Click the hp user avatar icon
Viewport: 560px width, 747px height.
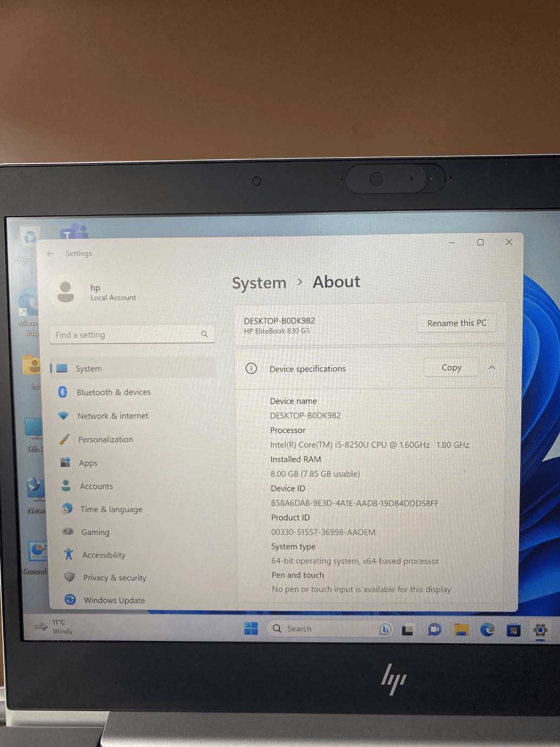[65, 292]
